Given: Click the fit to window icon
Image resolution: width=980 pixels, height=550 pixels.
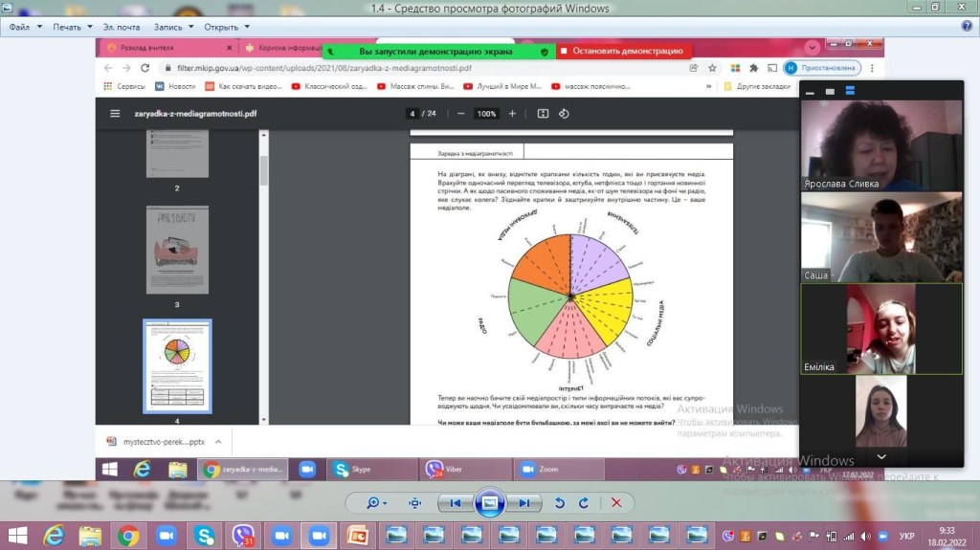Looking at the screenshot, I should tap(415, 502).
